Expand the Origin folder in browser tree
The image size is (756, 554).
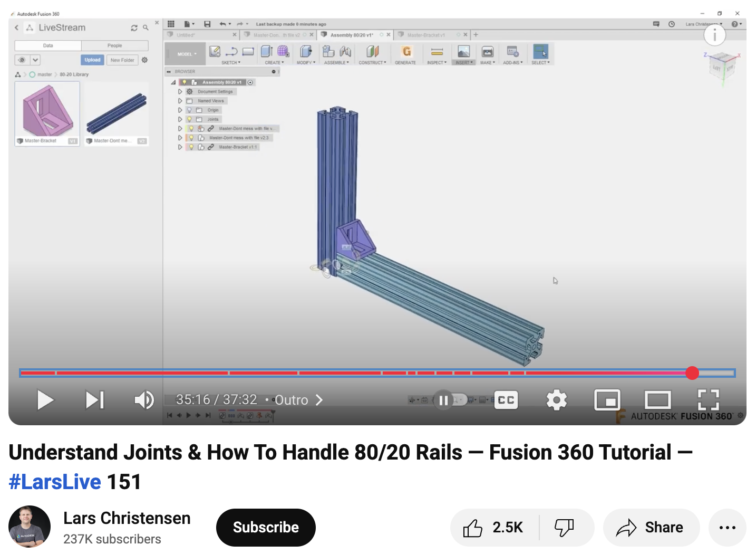180,110
